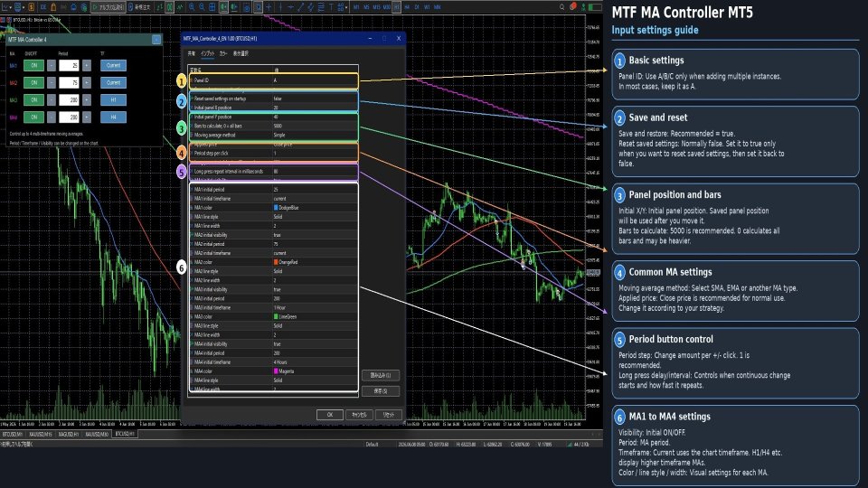Pick MA3 LimeGreen color swatch
Image resolution: width=868 pixels, height=488 pixels.
click(276, 316)
